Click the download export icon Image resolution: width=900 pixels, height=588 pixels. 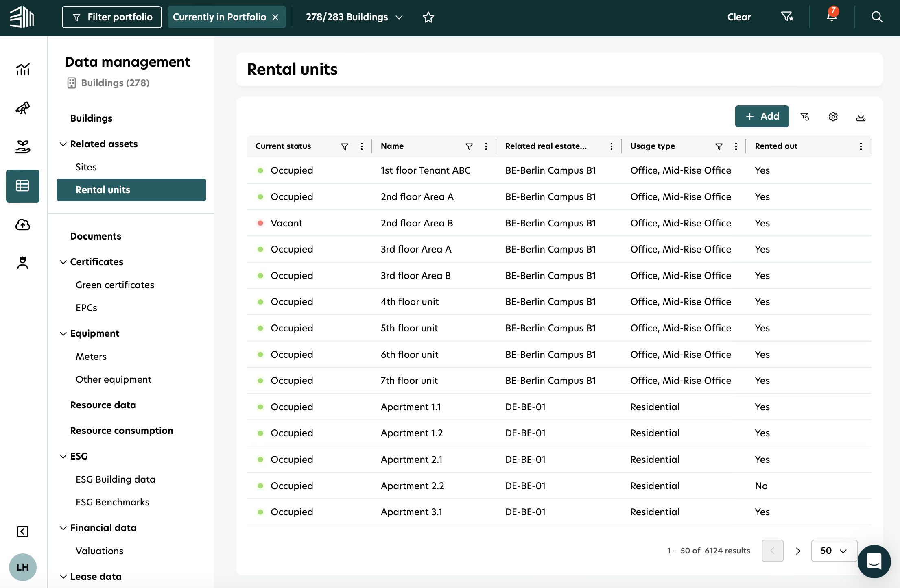[x=861, y=117]
